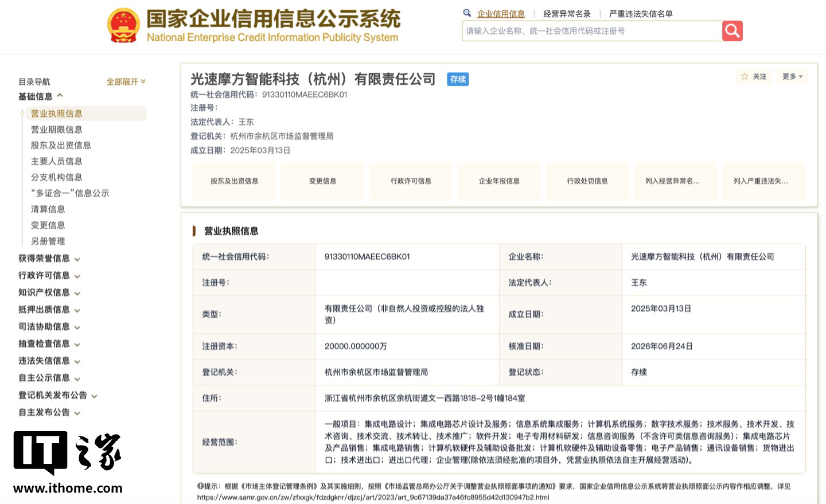This screenshot has width=826, height=504.
Task: Select 营业期限信息 in directory
Action: (x=56, y=130)
